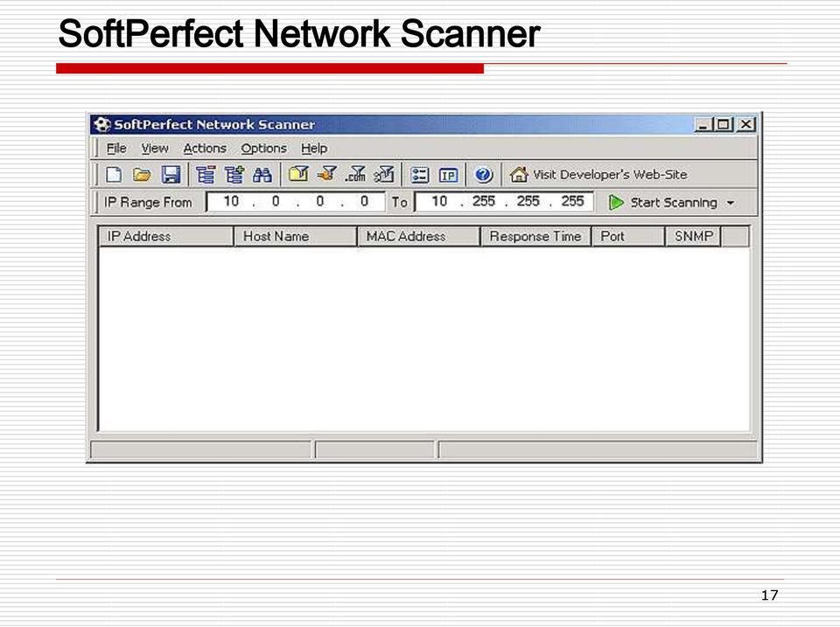The image size is (840, 627).
Task: Click the funnel filter icon beside the .com funnel
Action: [384, 174]
